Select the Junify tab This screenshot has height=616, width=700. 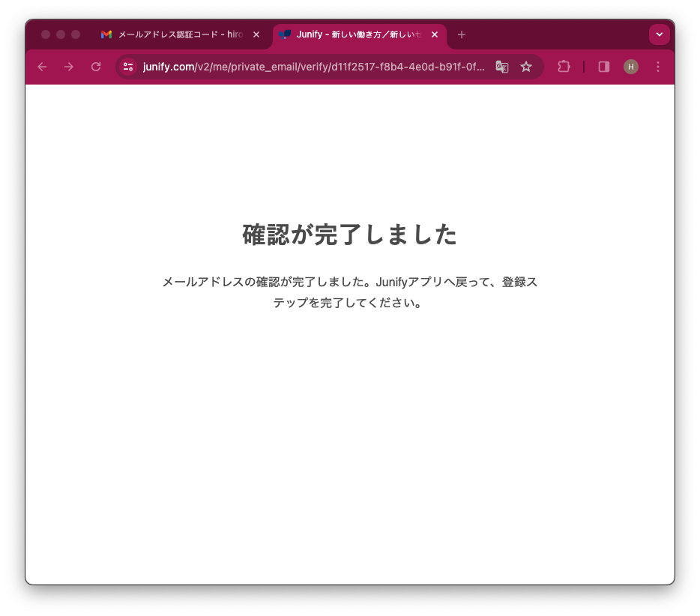(x=352, y=34)
